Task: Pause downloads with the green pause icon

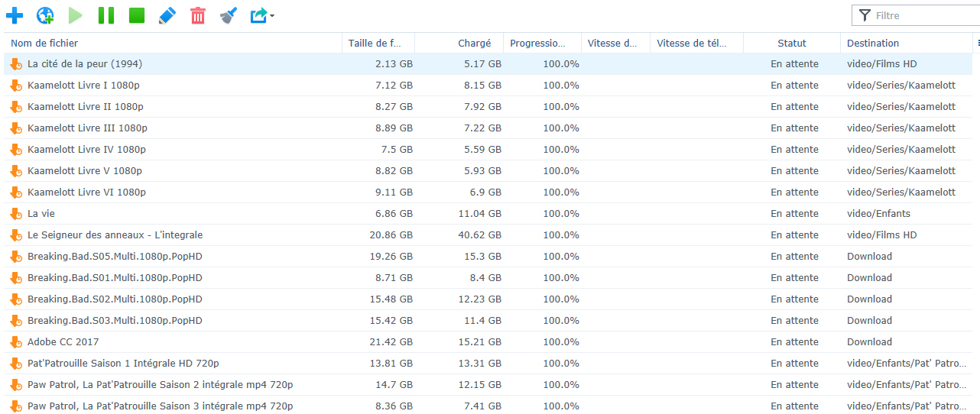Action: click(x=106, y=15)
